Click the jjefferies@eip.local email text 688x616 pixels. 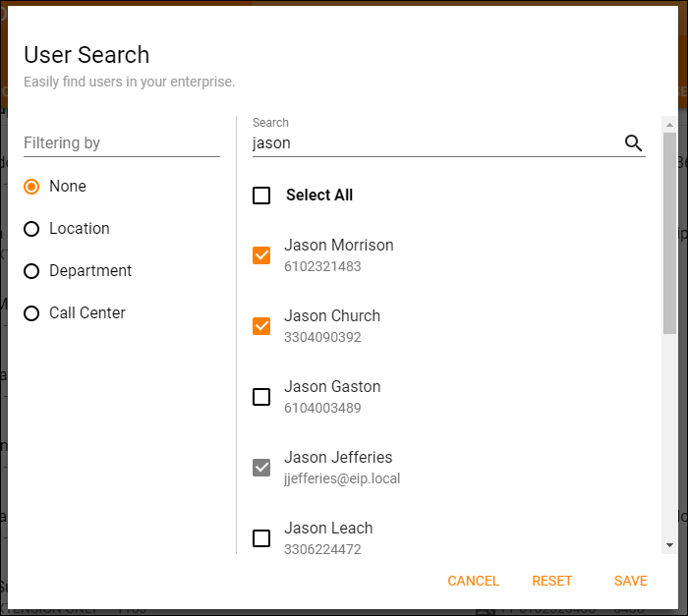[x=342, y=479]
